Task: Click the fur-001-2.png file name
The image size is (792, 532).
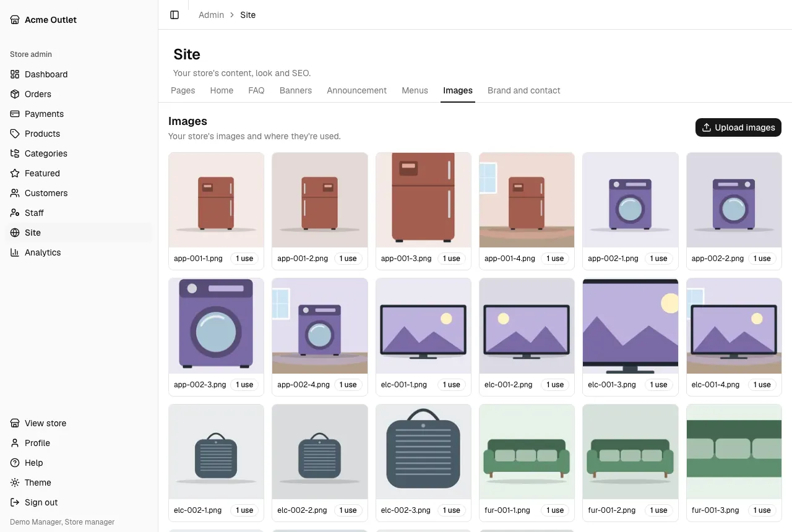Action: 612,510
